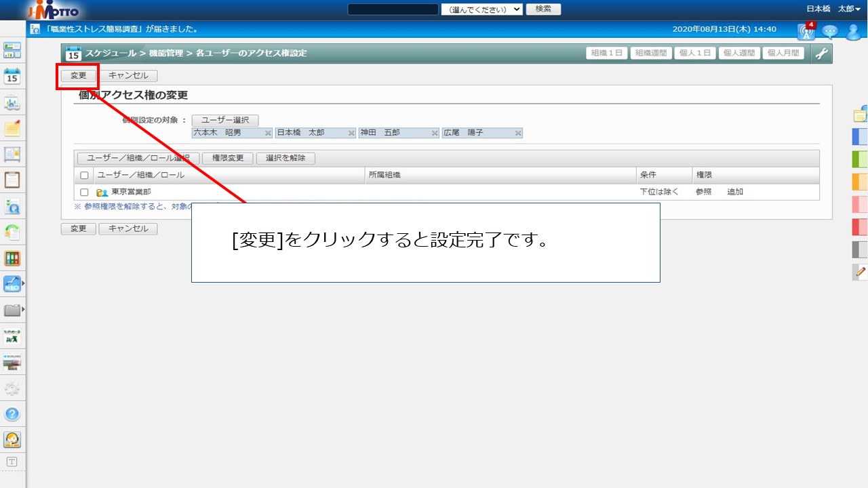Screen dimensions: 868x488
Task: Click the top キャンセル button
Action: [x=128, y=76]
